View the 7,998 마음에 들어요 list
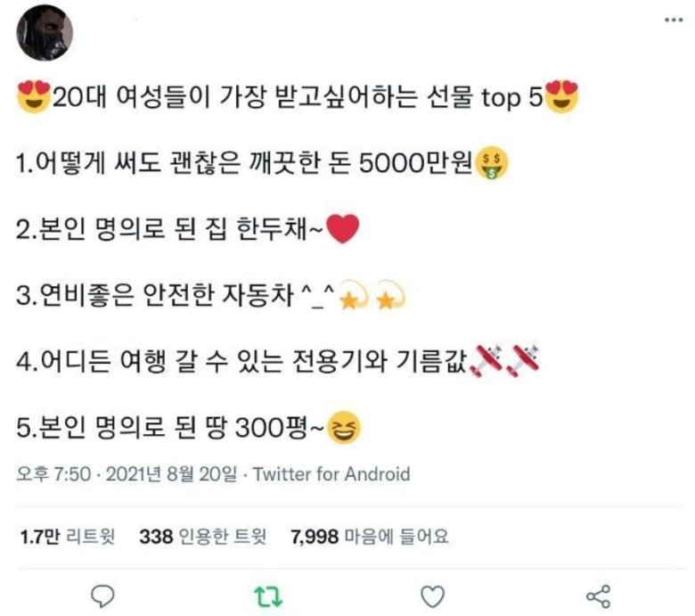Viewport: 695px width, 616px height. 370,537
